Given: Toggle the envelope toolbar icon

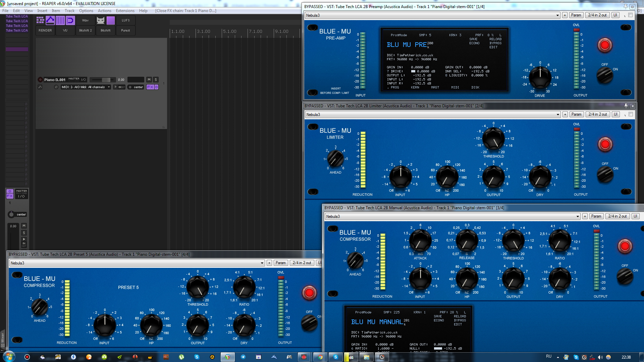Looking at the screenshot, I should (50, 20).
